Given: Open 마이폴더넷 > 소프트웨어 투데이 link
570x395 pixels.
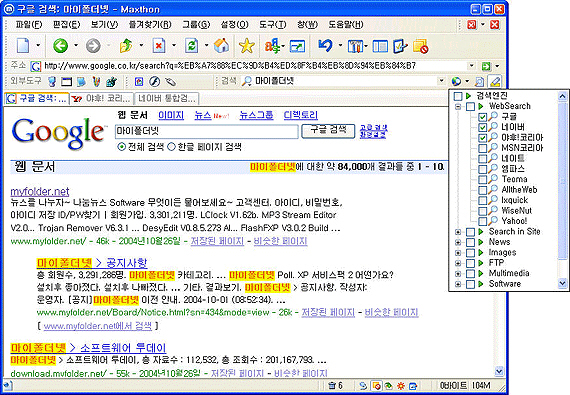Looking at the screenshot, I should point(88,348).
